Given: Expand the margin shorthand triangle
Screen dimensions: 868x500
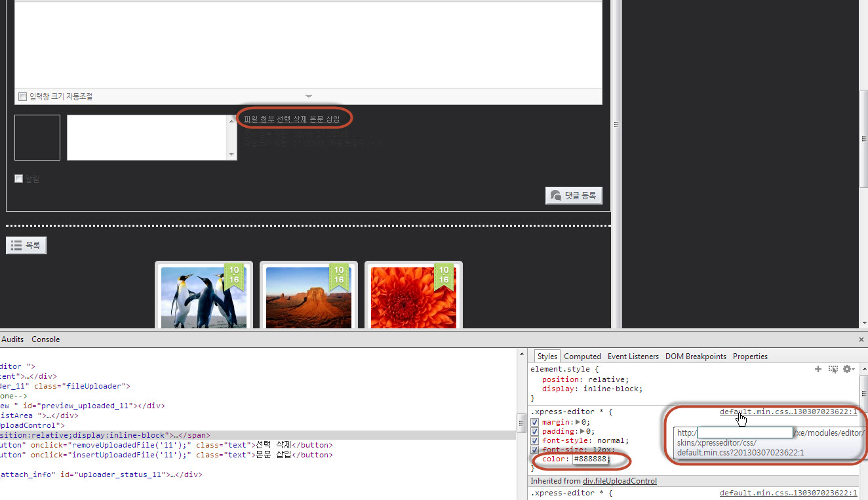Looking at the screenshot, I should [578, 423].
